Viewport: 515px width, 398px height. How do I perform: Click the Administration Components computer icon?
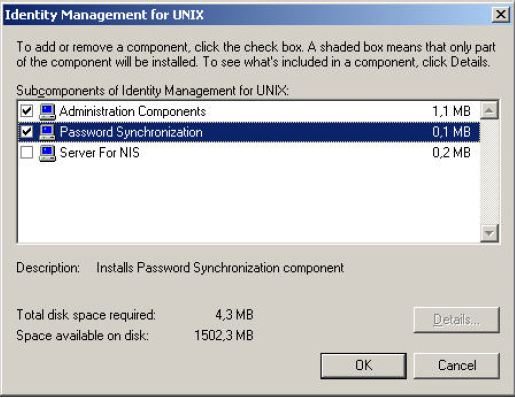pyautogui.click(x=47, y=111)
